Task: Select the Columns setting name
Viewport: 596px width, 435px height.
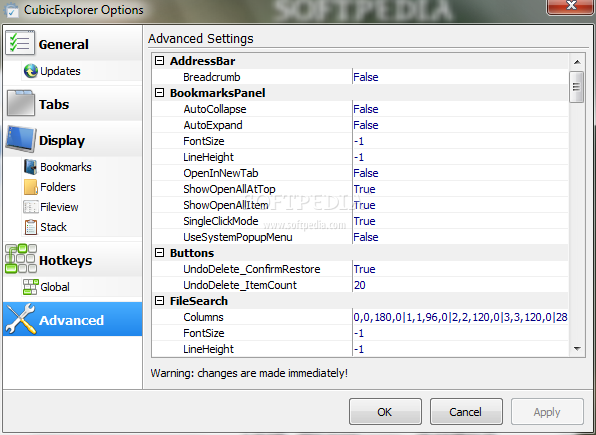Action: click(x=203, y=317)
